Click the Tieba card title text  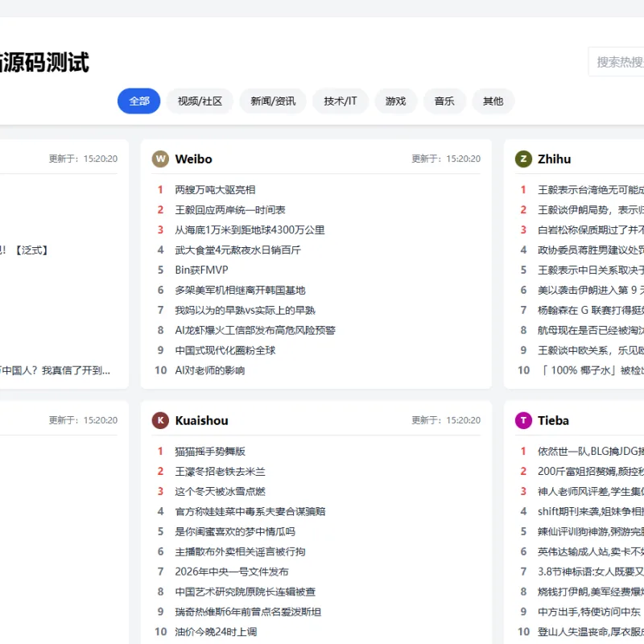[x=553, y=420]
